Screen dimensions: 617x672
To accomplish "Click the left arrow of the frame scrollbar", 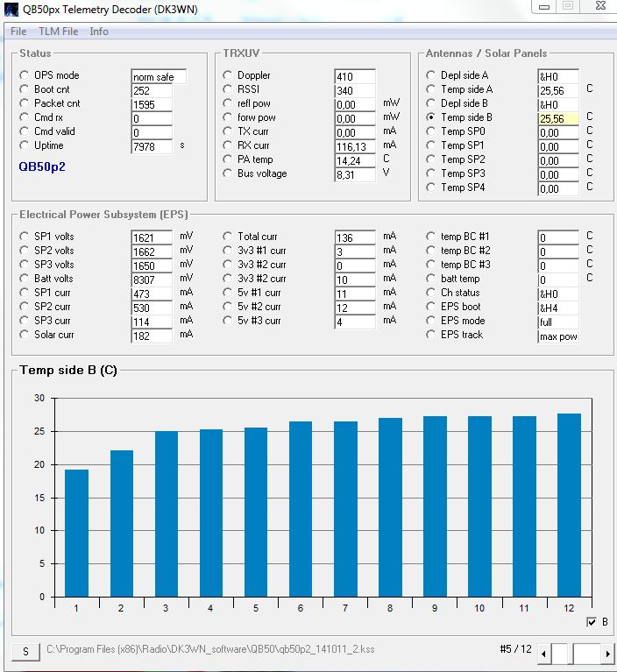I will (x=543, y=654).
